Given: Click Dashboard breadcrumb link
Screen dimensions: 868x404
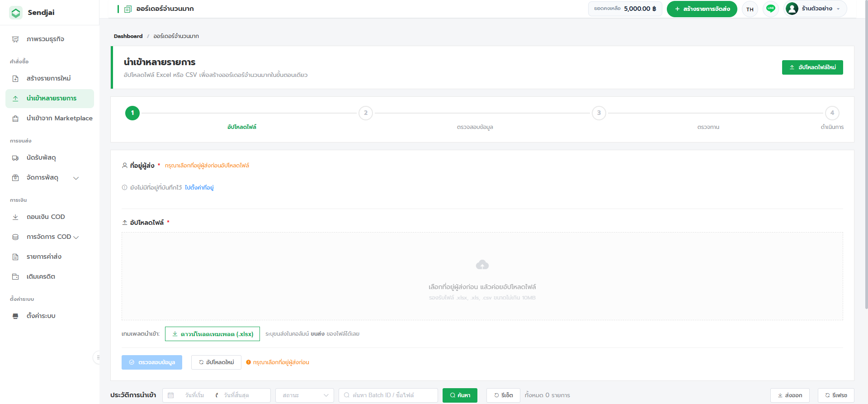Looking at the screenshot, I should (x=128, y=36).
